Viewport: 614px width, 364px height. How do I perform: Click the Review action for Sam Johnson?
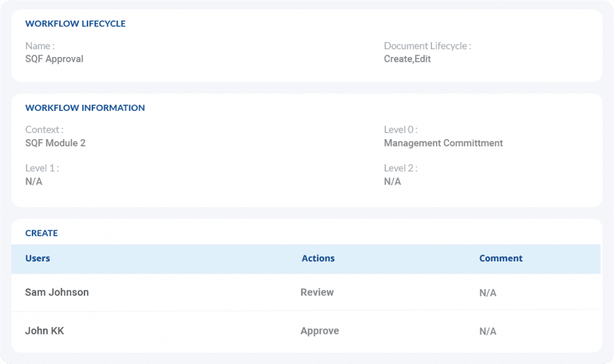(x=317, y=292)
